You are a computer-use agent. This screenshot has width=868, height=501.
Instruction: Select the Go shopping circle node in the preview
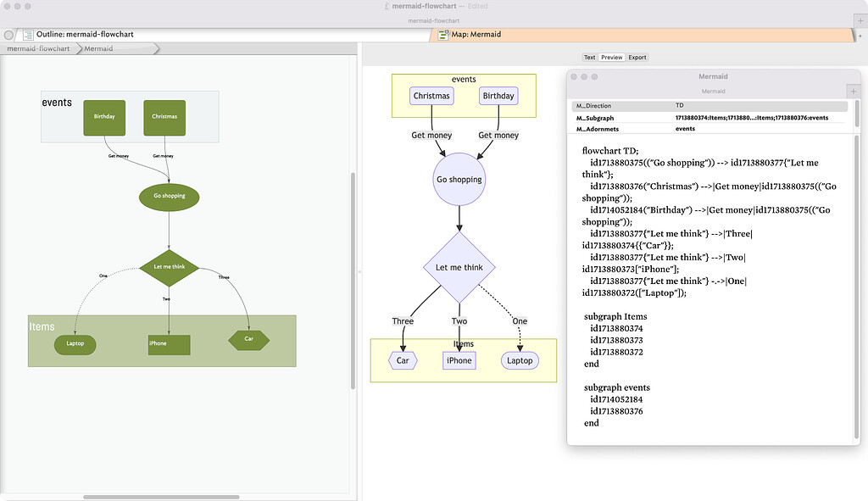coord(459,178)
